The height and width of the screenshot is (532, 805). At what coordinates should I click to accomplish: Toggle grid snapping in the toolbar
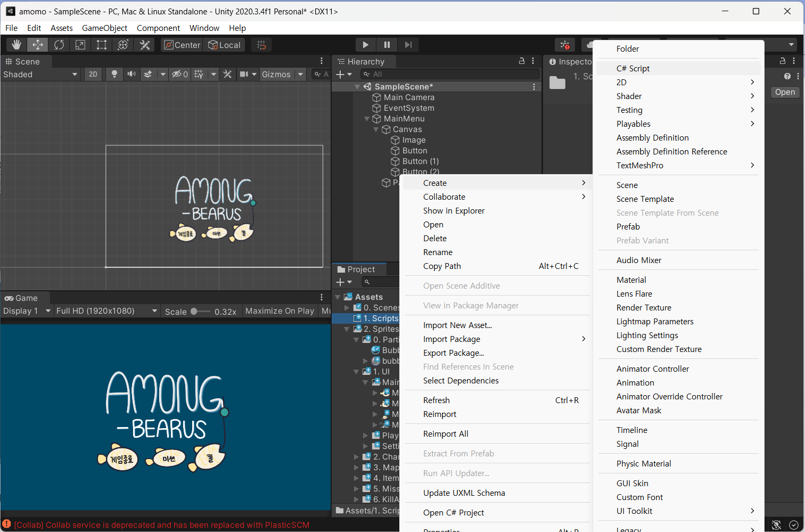(x=261, y=45)
